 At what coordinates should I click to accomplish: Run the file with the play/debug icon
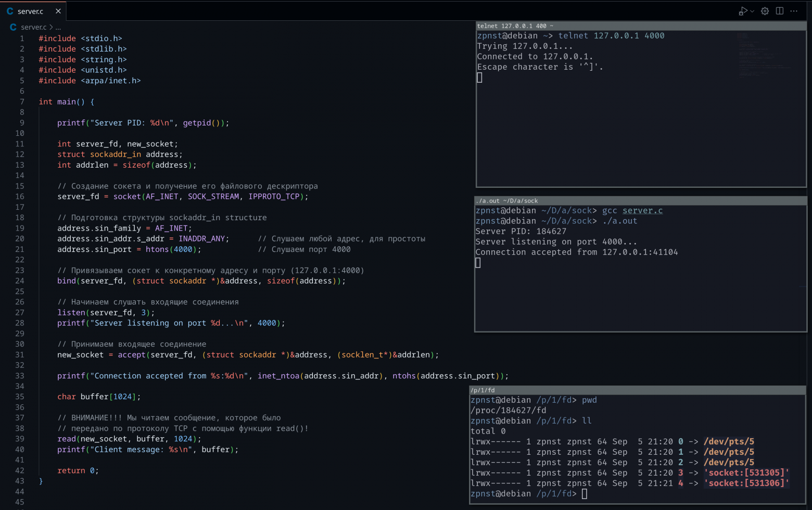pos(743,10)
